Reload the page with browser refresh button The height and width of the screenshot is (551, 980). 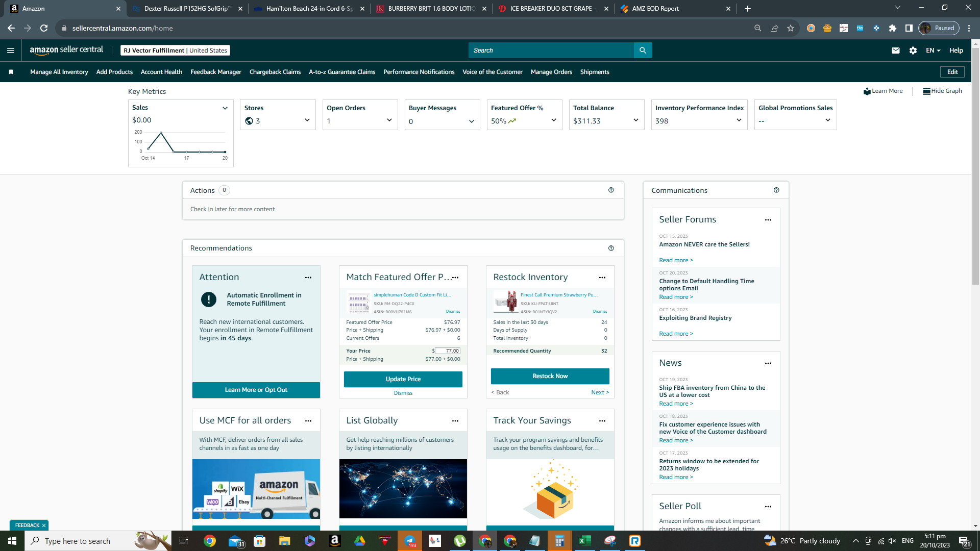[44, 28]
